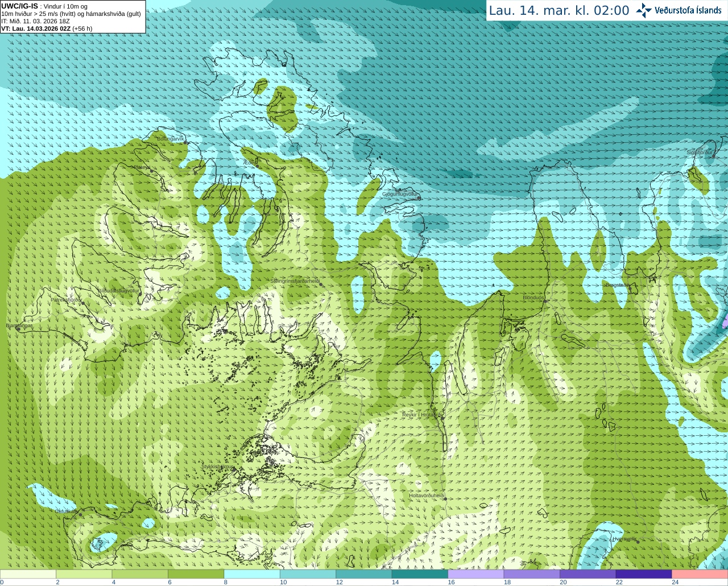Click the UWC/IG-IS model title text
Image resolution: width=728 pixels, height=586 pixels.
pyautogui.click(x=19, y=6)
